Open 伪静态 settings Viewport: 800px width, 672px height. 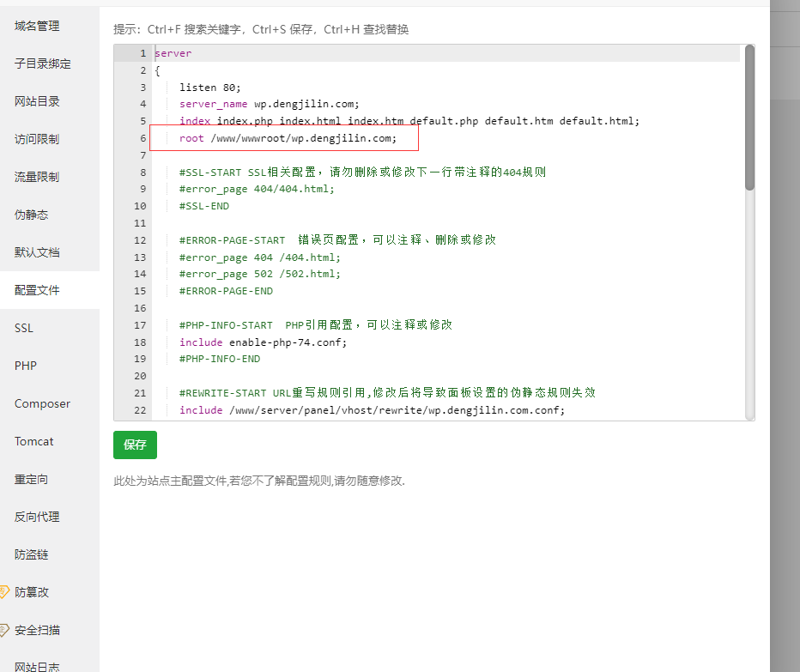click(31, 215)
